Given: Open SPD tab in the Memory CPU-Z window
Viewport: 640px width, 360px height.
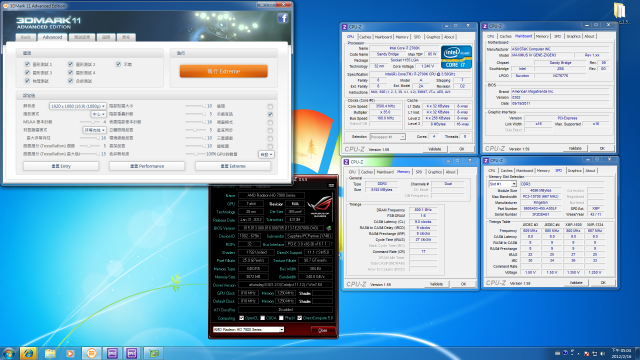Looking at the screenshot, I should click(x=419, y=172).
